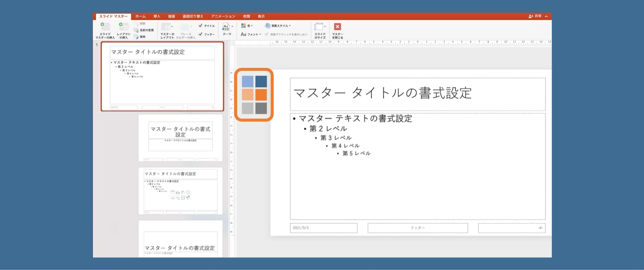
Task: Open the Master Layout tool
Action: (166, 27)
